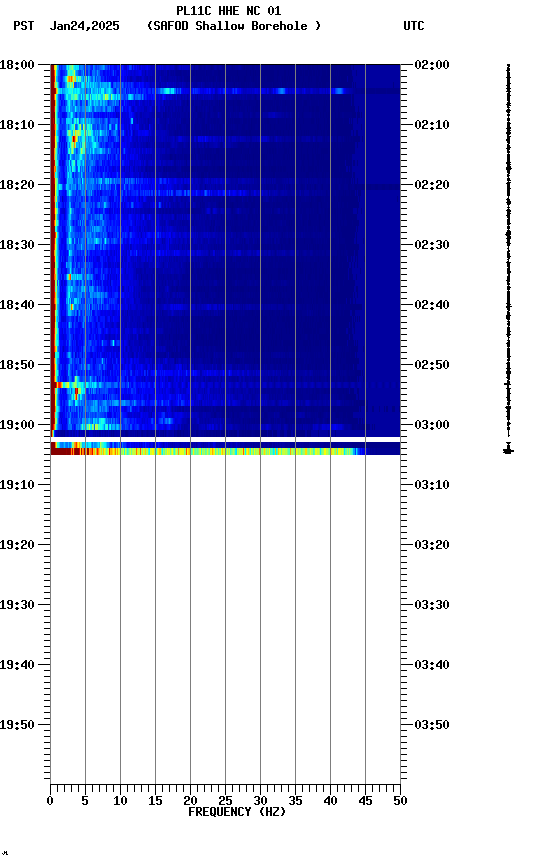552x864 pixels.
Task: Click the 30 Hz frequency axis label
Action: coord(260,802)
